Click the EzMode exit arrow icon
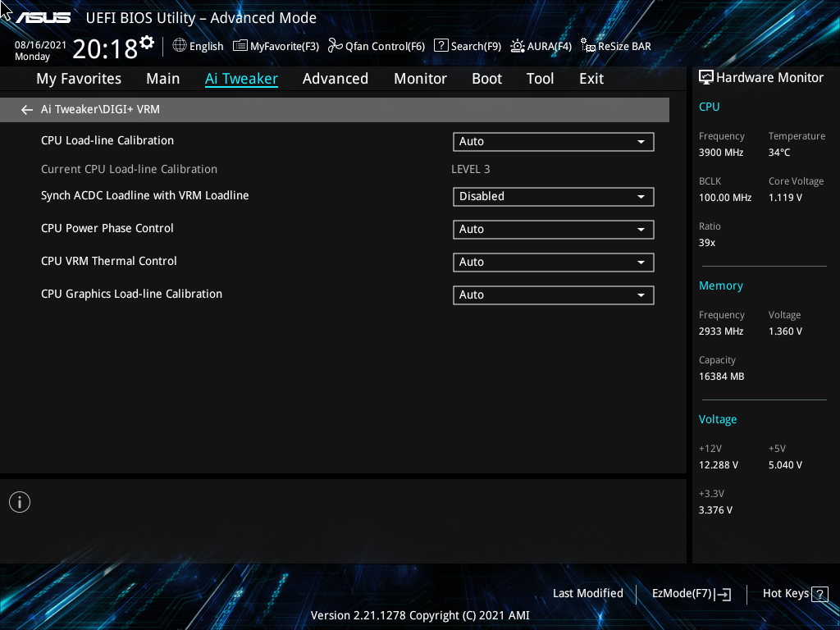 pos(723,594)
